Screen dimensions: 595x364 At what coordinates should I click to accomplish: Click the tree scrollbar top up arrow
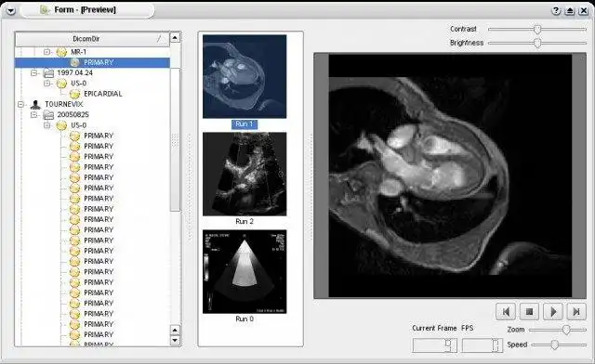pyautogui.click(x=175, y=37)
